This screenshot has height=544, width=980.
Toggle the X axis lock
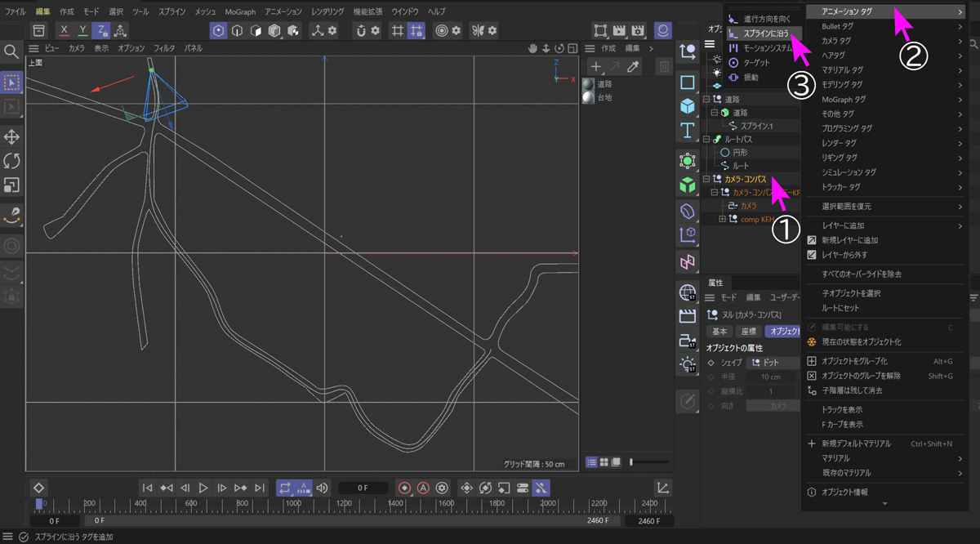pos(65,30)
